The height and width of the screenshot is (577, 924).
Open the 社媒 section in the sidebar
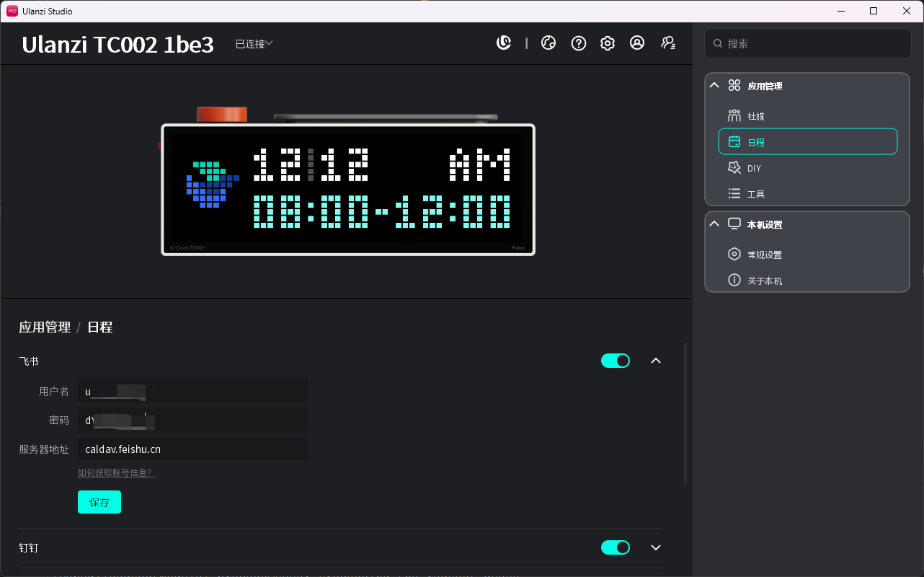pos(807,116)
